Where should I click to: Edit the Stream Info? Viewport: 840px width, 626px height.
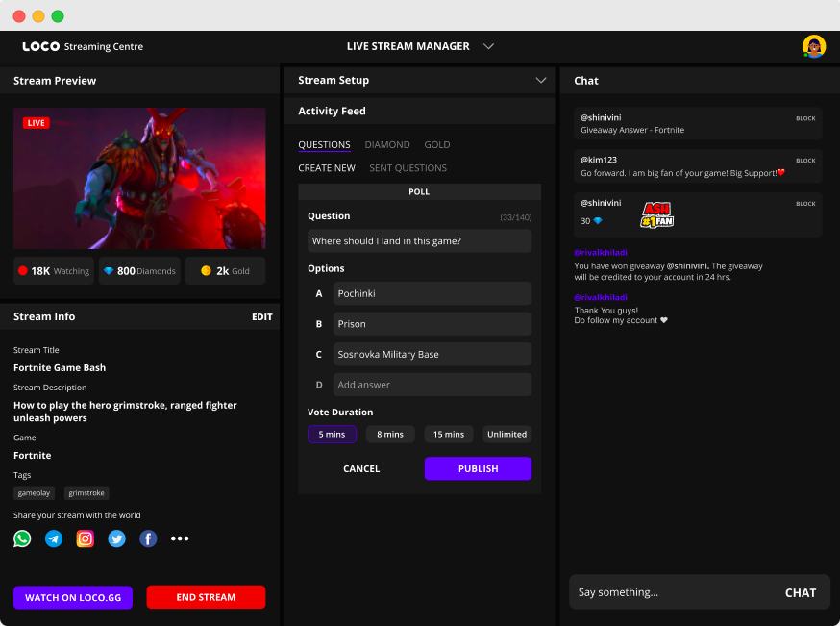point(262,316)
